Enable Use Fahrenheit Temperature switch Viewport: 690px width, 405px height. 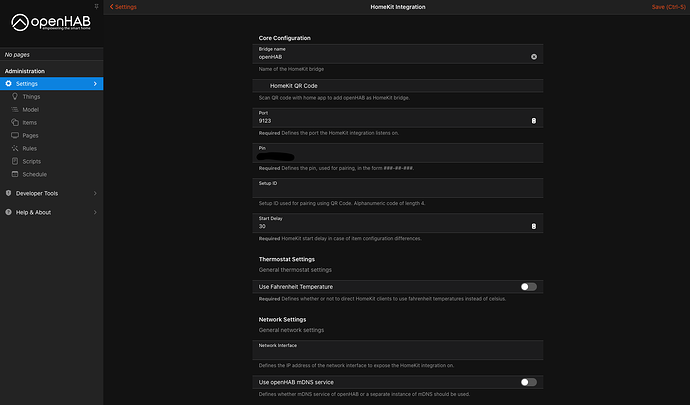[529, 287]
